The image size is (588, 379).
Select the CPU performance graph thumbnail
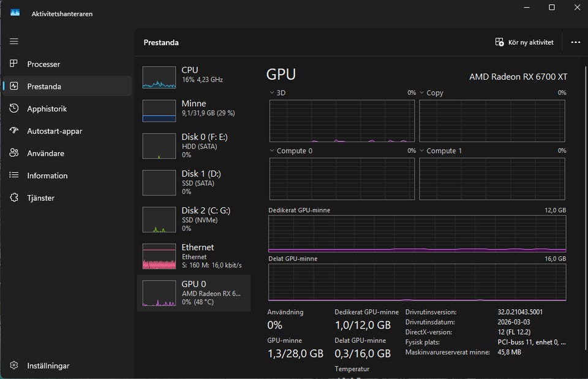pyautogui.click(x=159, y=77)
